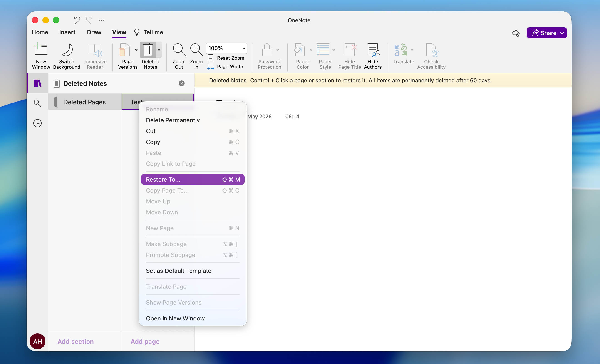Expand the Page Versions dropdown arrow
The image size is (600, 364).
pos(136,50)
